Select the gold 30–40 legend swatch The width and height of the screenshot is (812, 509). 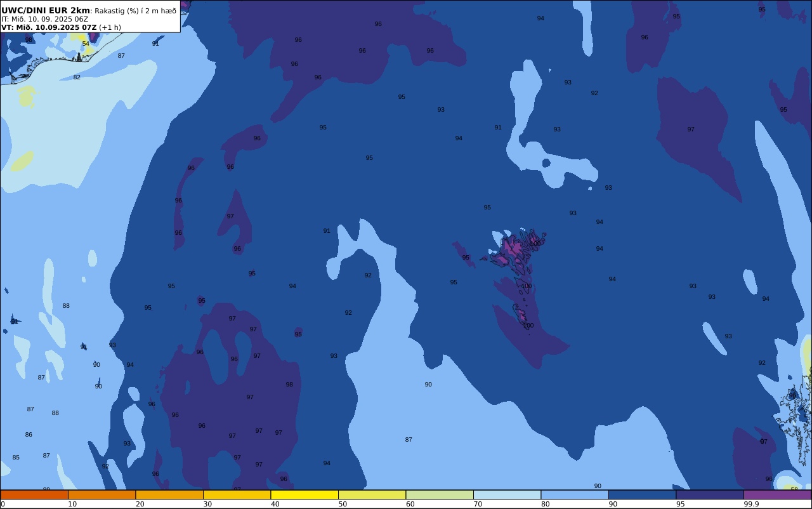coord(237,494)
